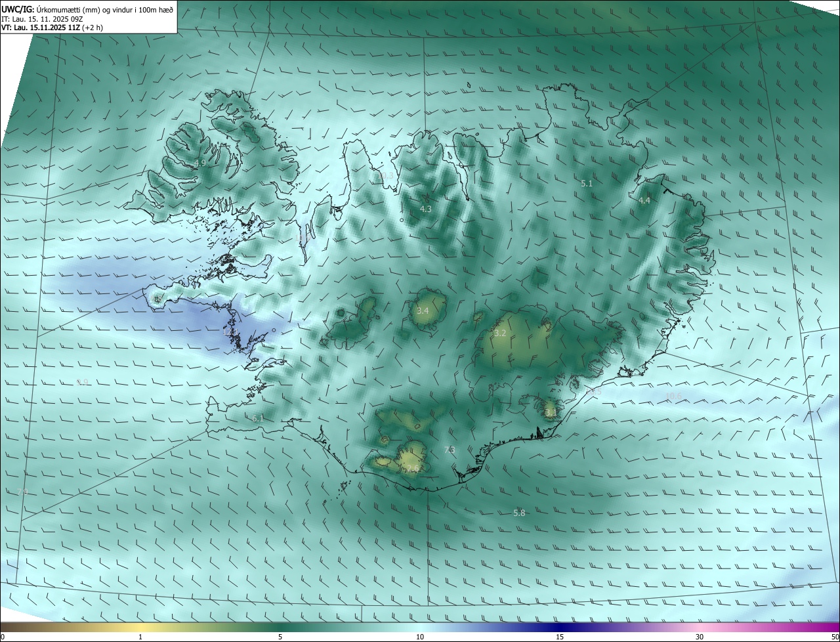Click the 4.4 value on the map
840x642 pixels.
pyautogui.click(x=644, y=200)
